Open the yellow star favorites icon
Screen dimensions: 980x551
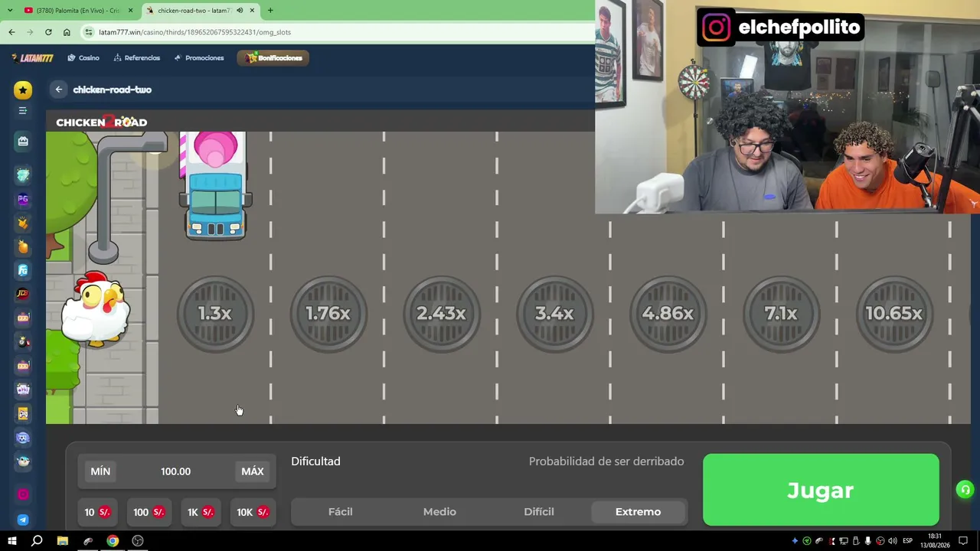23,90
